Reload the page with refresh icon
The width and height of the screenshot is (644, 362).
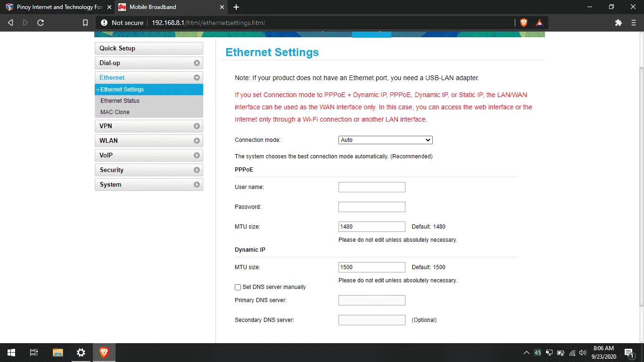tap(41, 23)
